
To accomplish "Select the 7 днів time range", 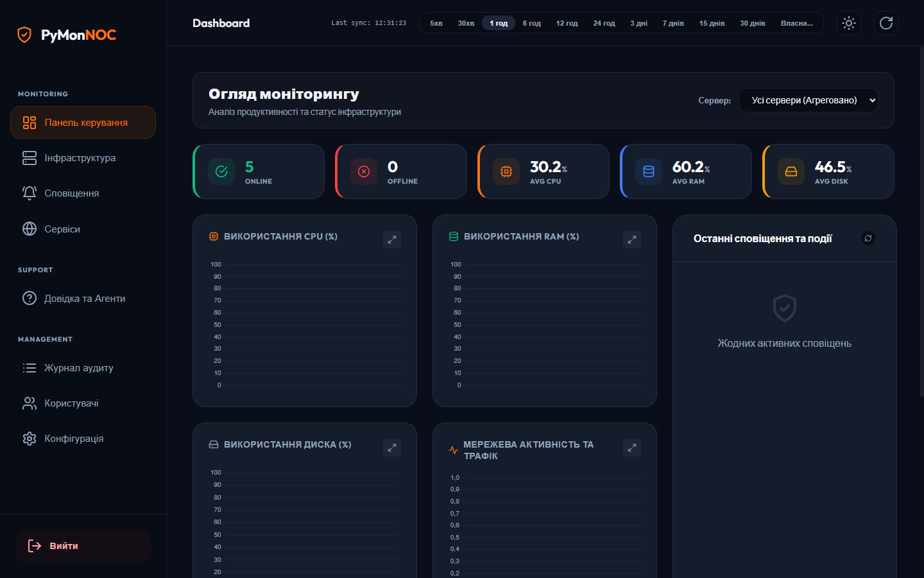I will coord(674,23).
